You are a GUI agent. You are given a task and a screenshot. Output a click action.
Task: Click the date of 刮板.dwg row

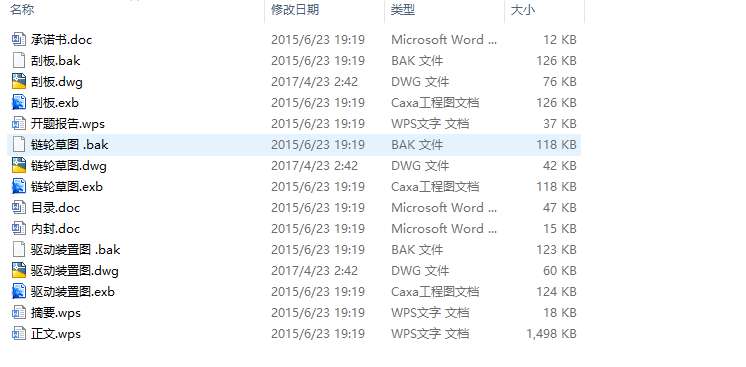pyautogui.click(x=314, y=81)
